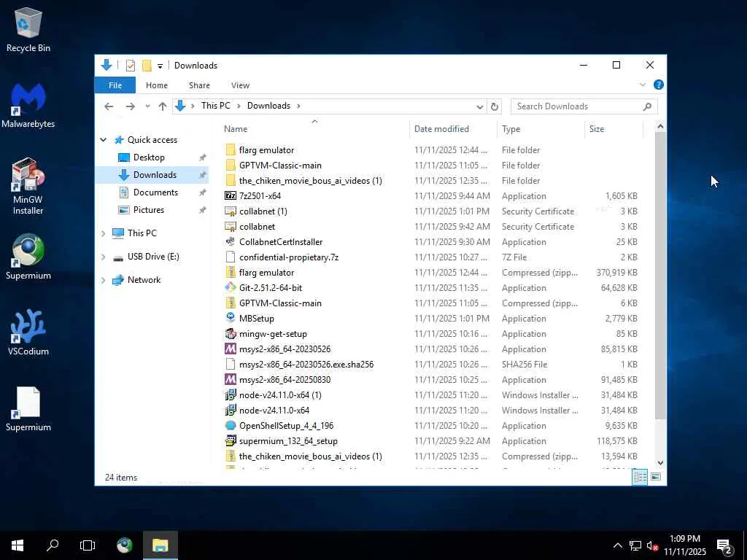Open the Windows Start menu
The width and height of the screenshot is (747, 560).
(18, 545)
